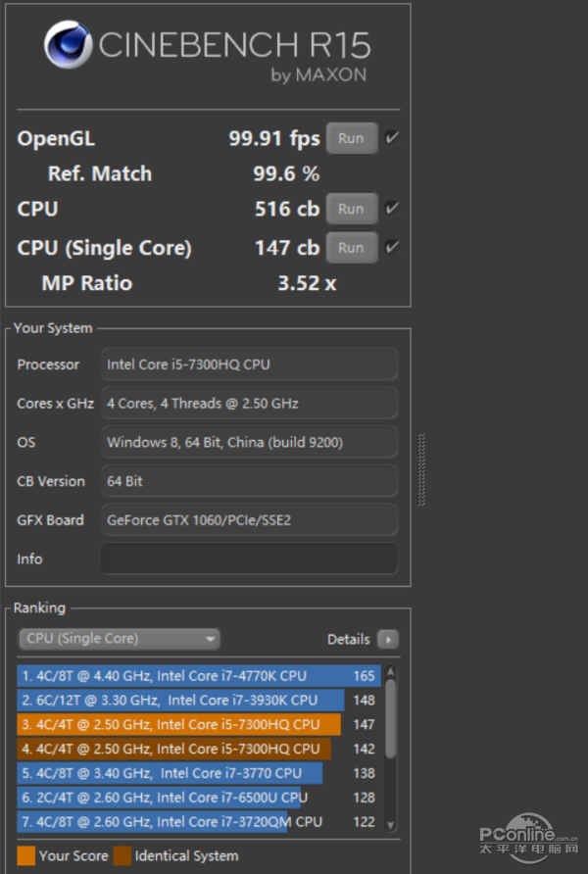
Task: Select ranking row 6 Intel Core i7-6500U
Action: 199,798
